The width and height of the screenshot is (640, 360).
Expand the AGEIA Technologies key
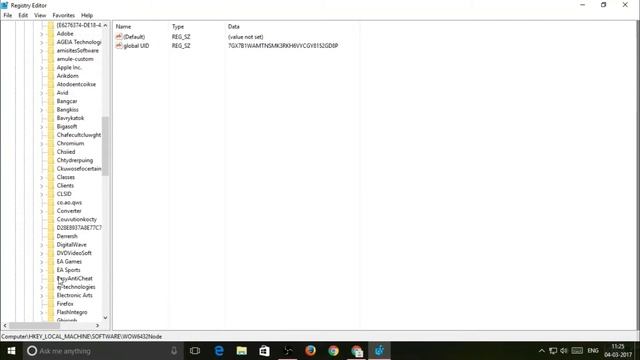pyautogui.click(x=42, y=42)
